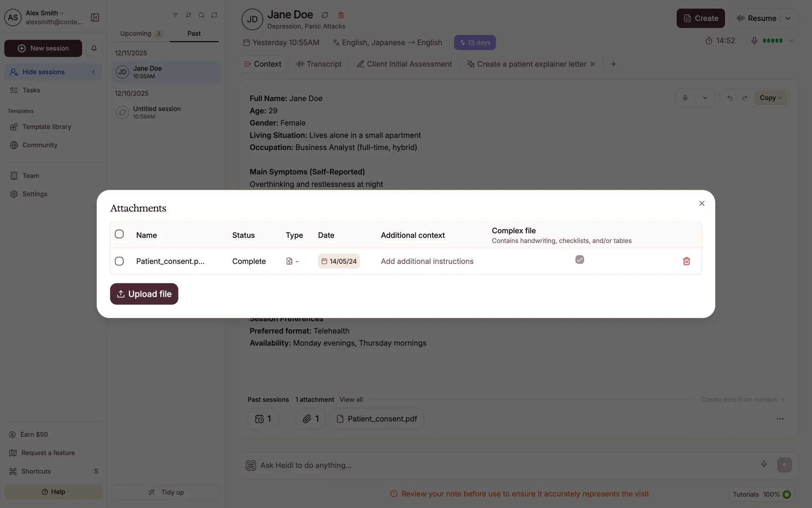Screen dimensions: 812x508
Task: Open the 14/05/24 date picker
Action: coord(339,261)
